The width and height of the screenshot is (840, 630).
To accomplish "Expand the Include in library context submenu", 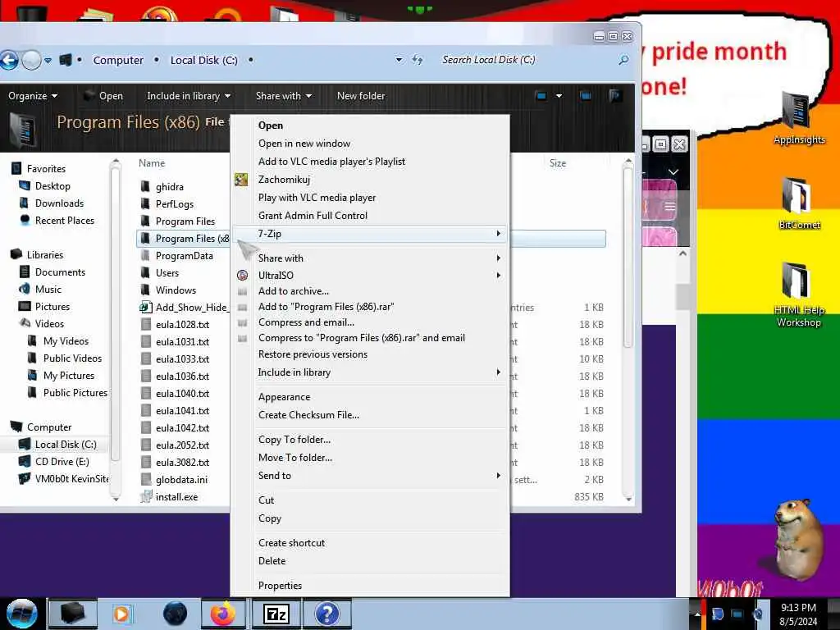I will (371, 372).
